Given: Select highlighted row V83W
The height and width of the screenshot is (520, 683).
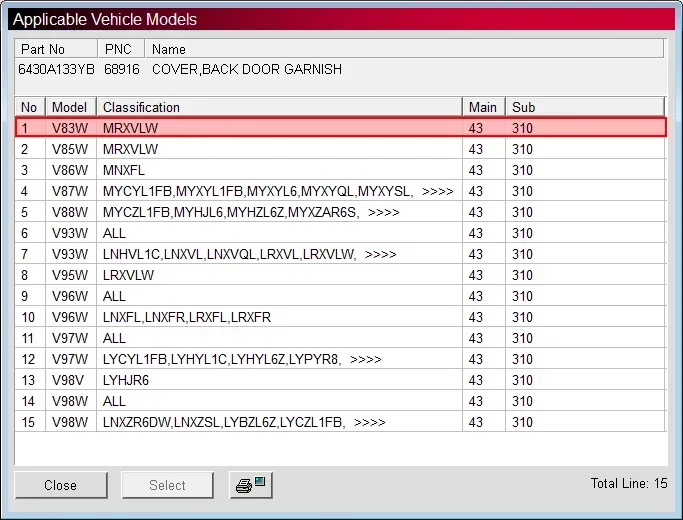Looking at the screenshot, I should [341, 128].
